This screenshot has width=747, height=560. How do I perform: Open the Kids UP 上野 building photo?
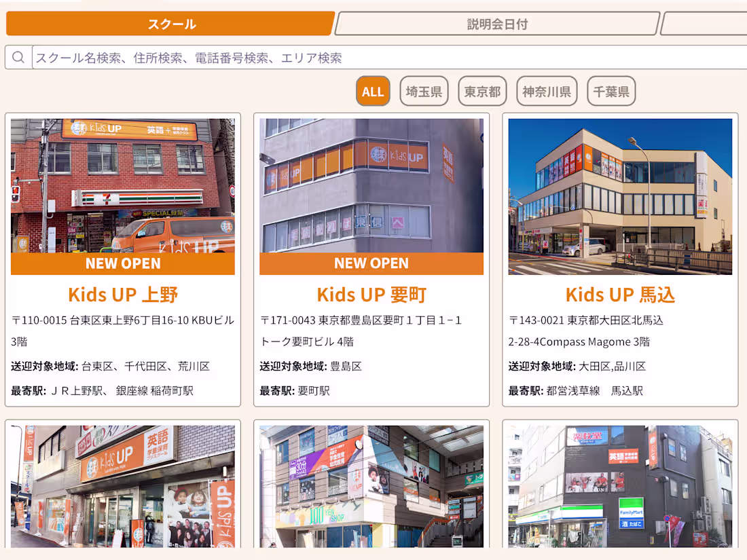point(123,186)
